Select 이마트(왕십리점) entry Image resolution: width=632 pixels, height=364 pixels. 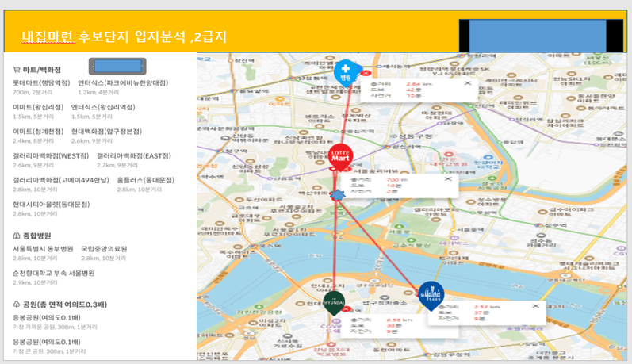38,107
